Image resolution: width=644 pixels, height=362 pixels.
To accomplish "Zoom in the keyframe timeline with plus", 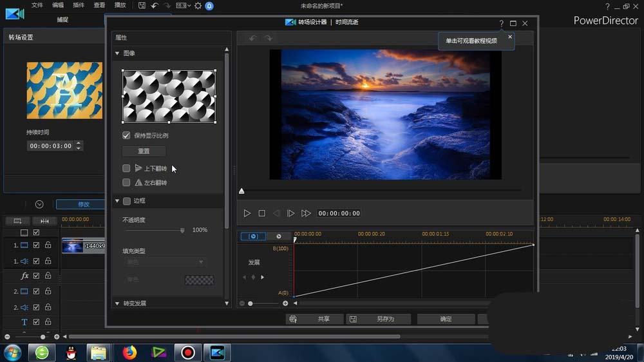I will (x=285, y=303).
